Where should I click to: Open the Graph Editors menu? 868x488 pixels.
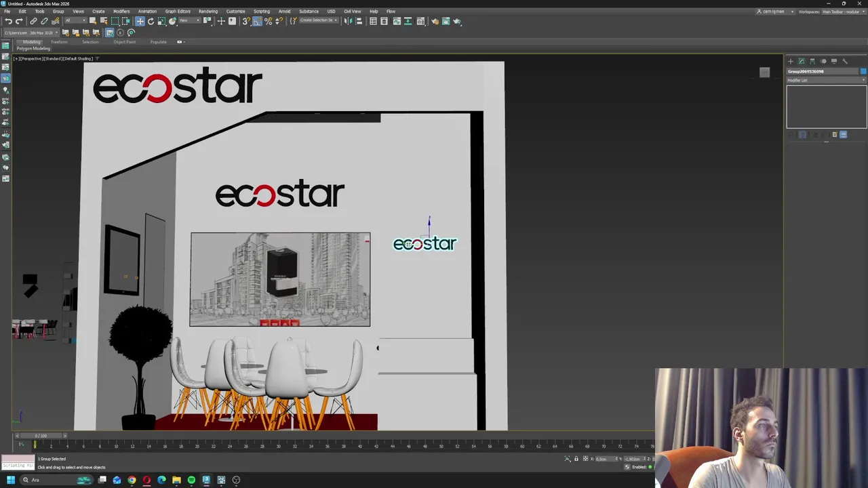click(178, 12)
